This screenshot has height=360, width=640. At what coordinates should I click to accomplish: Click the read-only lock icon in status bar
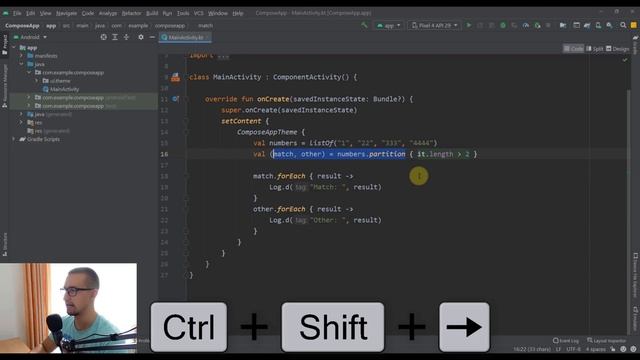[x=613, y=349]
